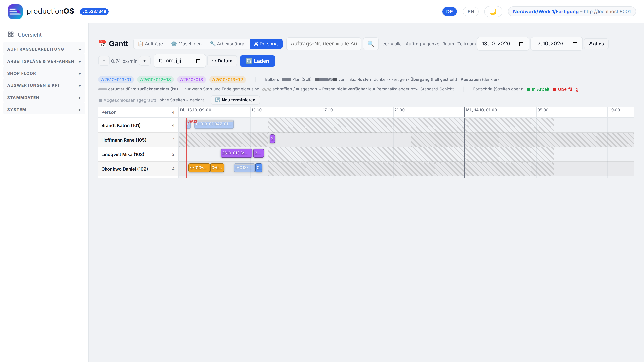Image resolution: width=644 pixels, height=362 pixels.
Task: Click the tt.mm.jjjj date input
Action: pyautogui.click(x=180, y=61)
